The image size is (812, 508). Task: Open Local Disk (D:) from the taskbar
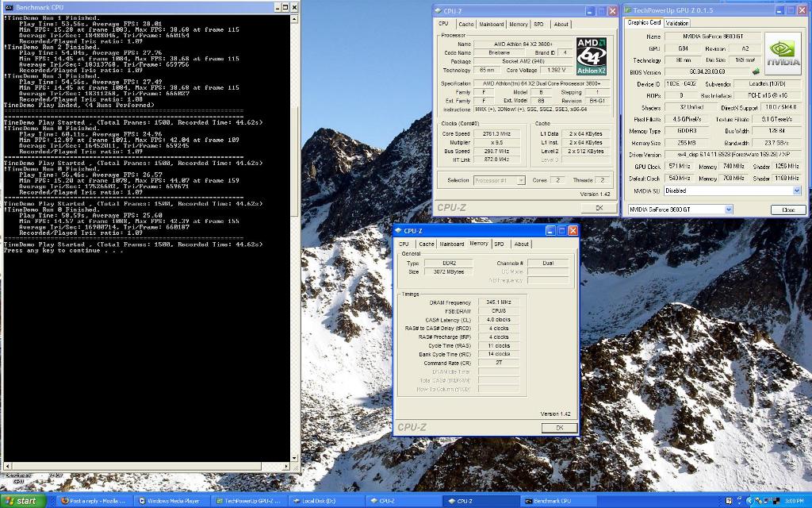(x=326, y=502)
